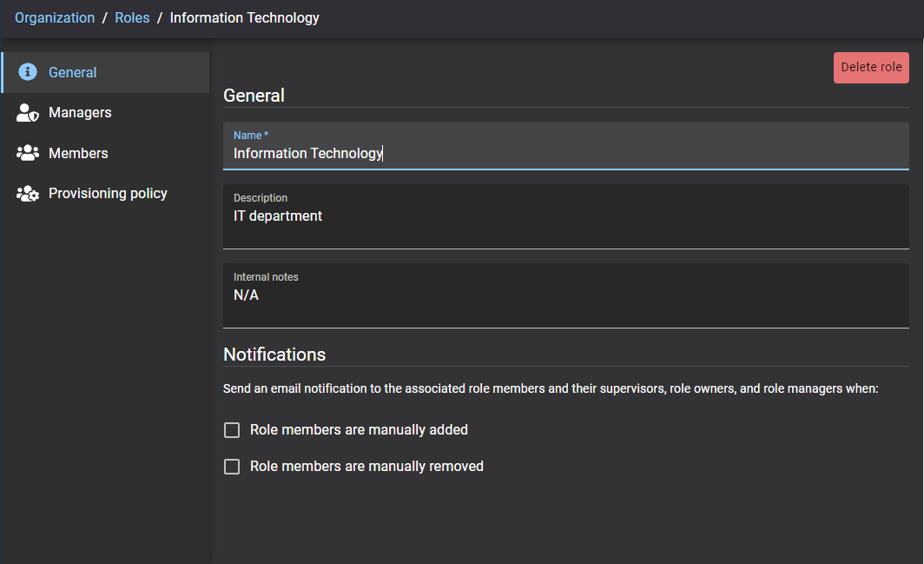Screen dimensions: 924x564
Task: Click the Notifications section heading
Action: tap(274, 355)
